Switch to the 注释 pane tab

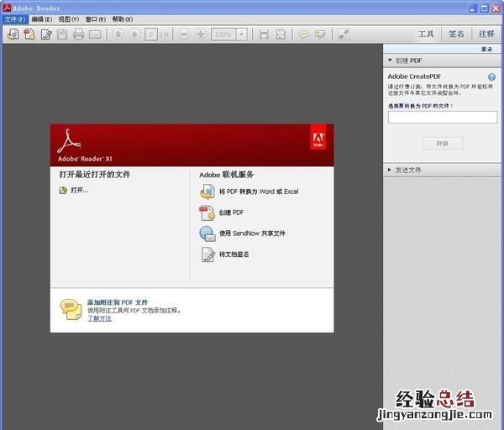(x=486, y=34)
